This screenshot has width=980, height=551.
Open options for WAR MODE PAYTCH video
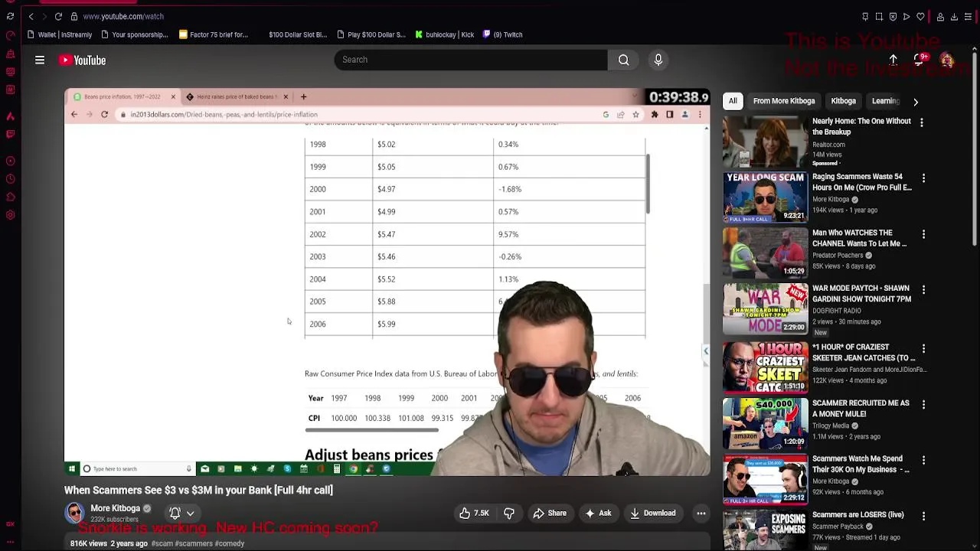(x=923, y=290)
